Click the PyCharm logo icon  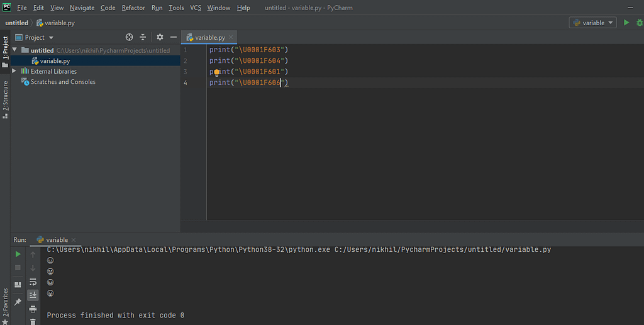[6, 7]
